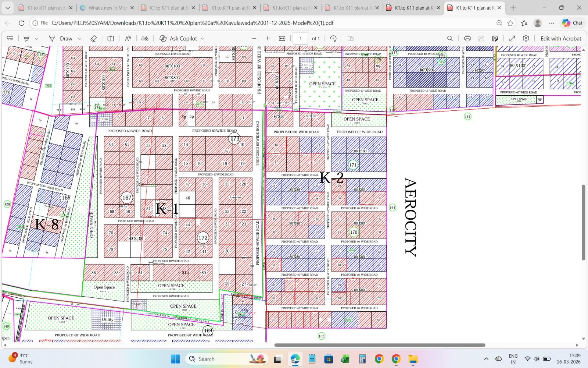The height and width of the screenshot is (368, 588).
Task: Open the Copilot Chat sidebar
Action: [572, 23]
